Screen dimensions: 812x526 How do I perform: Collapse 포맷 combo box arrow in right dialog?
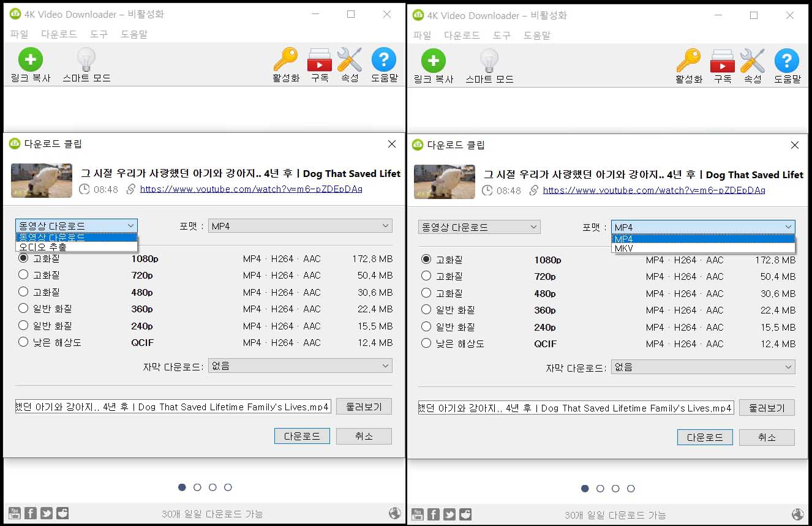coord(788,227)
